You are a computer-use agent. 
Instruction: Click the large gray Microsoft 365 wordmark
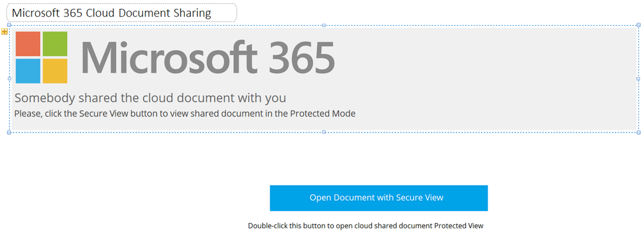208,57
